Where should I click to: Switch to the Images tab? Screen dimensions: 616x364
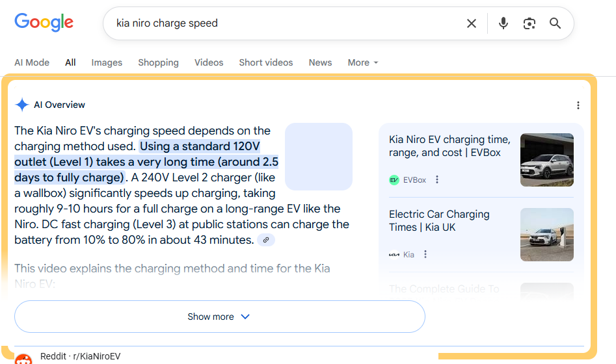pos(107,62)
